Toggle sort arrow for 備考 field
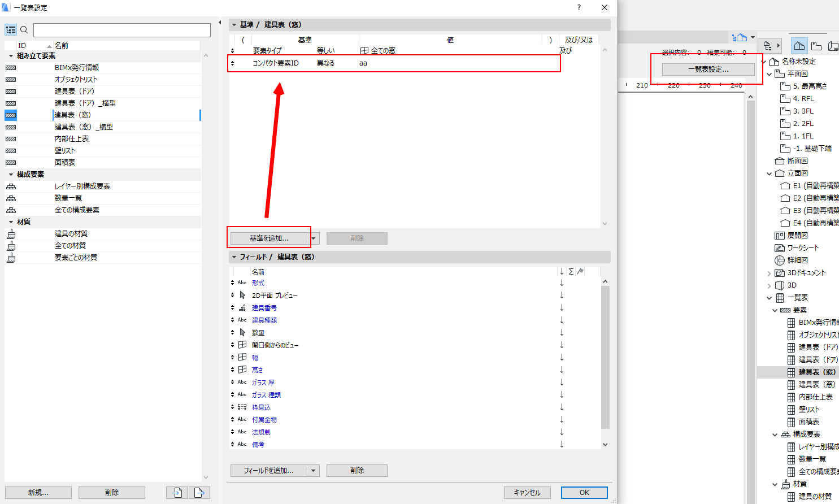The width and height of the screenshot is (839, 504). 562,444
